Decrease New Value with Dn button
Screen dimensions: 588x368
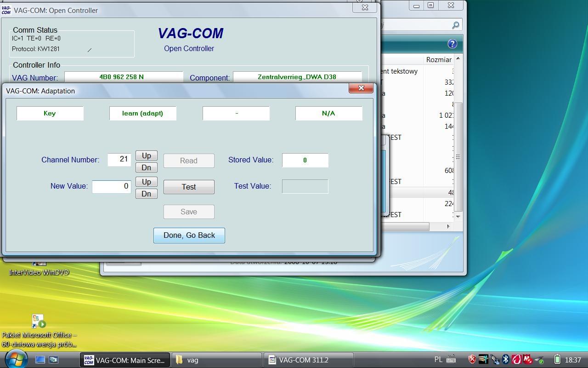coord(147,194)
